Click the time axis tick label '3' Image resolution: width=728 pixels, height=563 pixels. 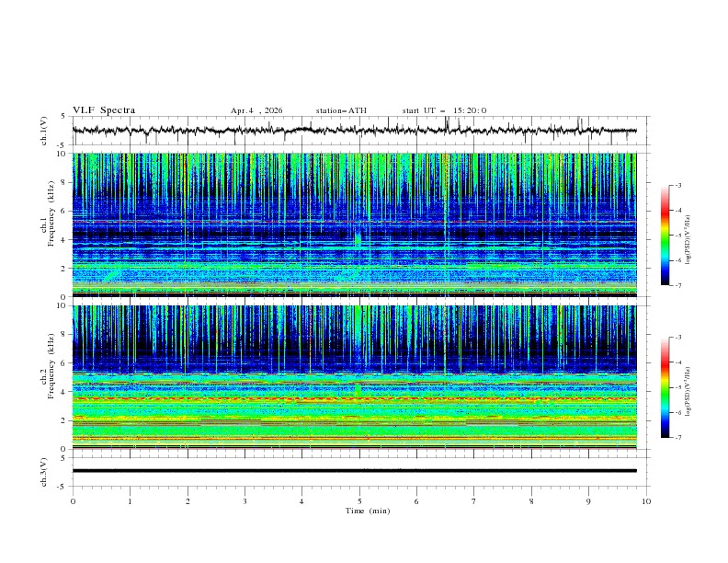pyautogui.click(x=245, y=501)
